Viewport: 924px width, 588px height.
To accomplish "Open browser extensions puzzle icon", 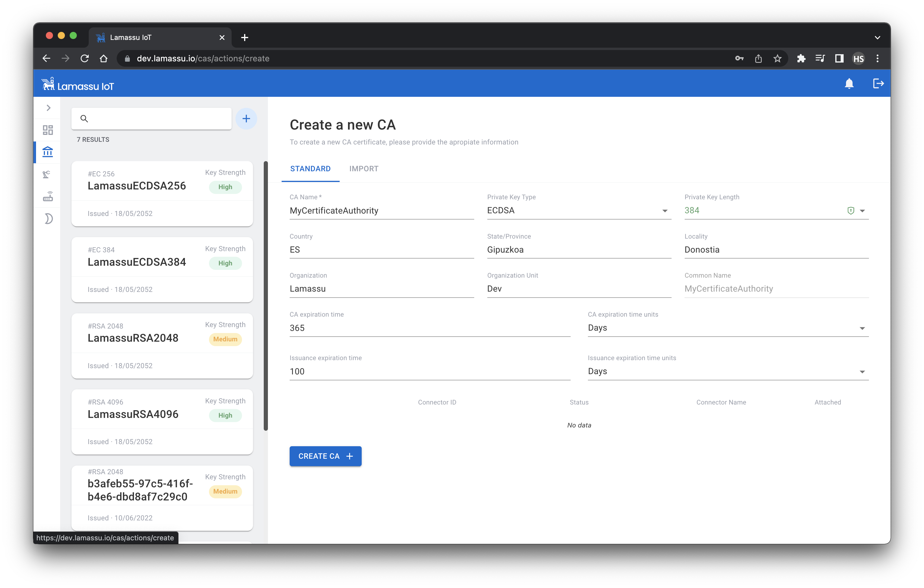I will point(801,58).
